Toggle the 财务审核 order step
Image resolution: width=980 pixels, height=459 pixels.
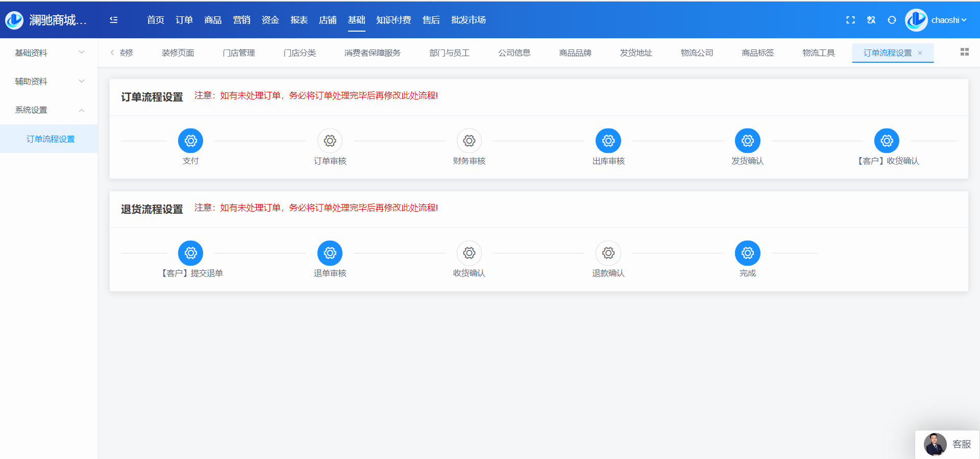click(x=469, y=141)
